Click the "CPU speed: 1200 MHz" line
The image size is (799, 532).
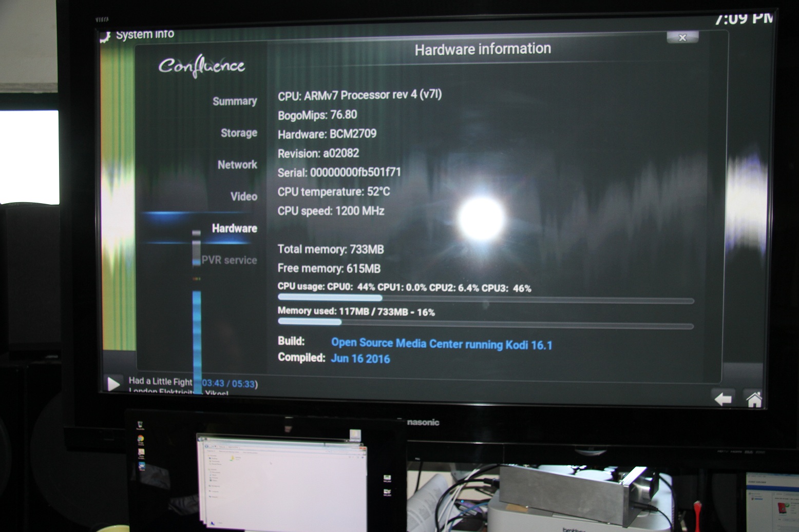click(331, 211)
